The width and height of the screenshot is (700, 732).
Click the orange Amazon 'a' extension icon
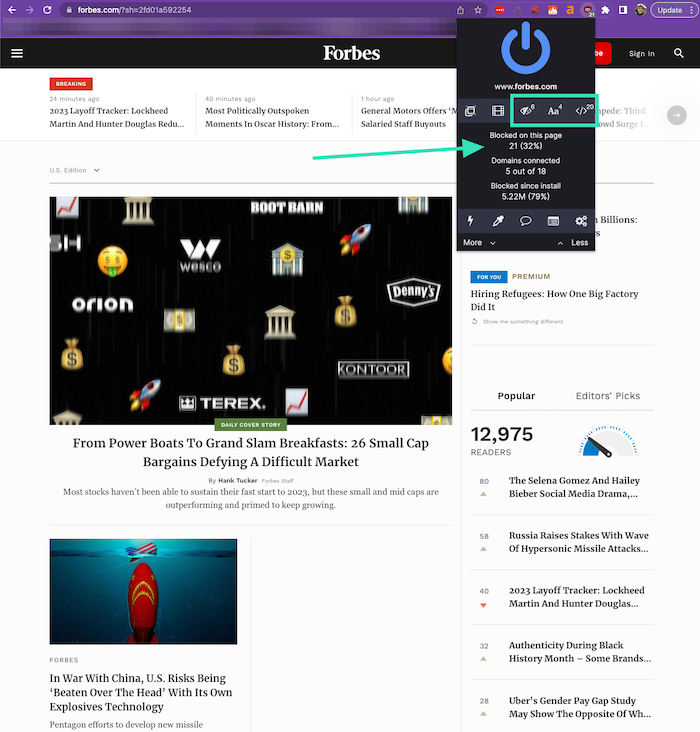tap(570, 10)
